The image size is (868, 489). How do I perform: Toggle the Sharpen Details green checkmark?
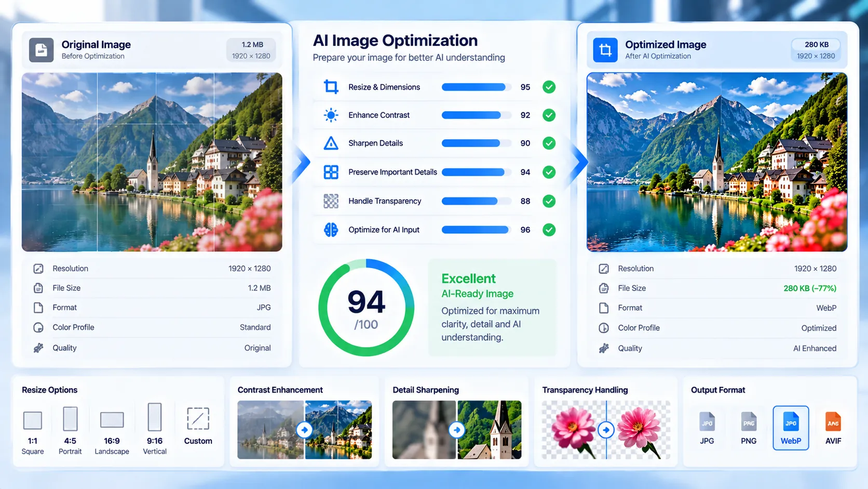point(549,143)
